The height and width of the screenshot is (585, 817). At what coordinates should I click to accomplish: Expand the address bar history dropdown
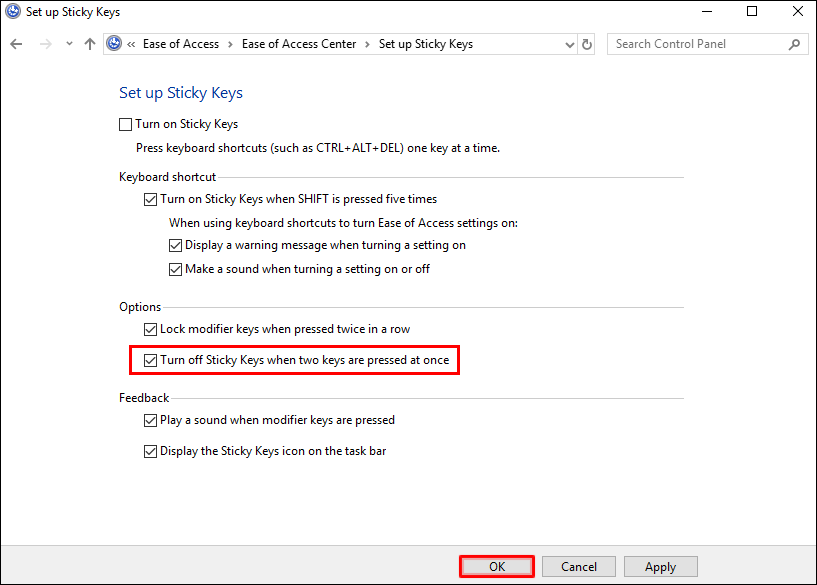pos(568,44)
